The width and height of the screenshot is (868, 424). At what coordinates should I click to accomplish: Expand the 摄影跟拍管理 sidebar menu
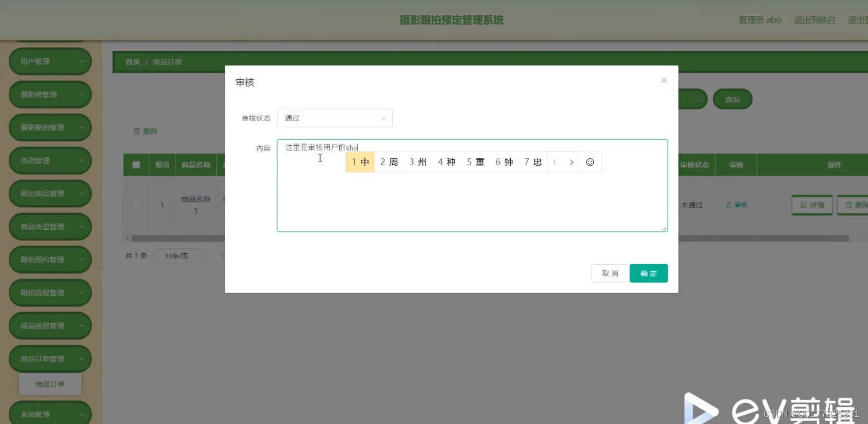pyautogui.click(x=50, y=128)
